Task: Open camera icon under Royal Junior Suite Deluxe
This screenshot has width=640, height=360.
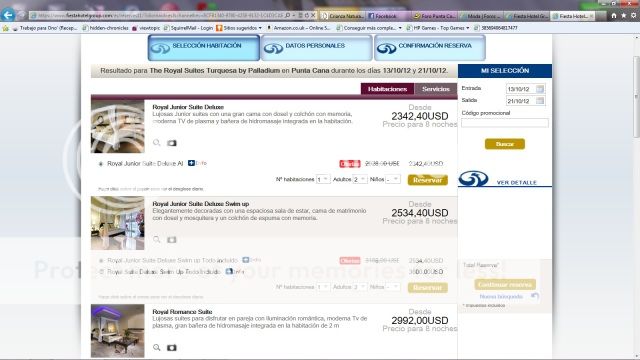Action: tap(171, 143)
